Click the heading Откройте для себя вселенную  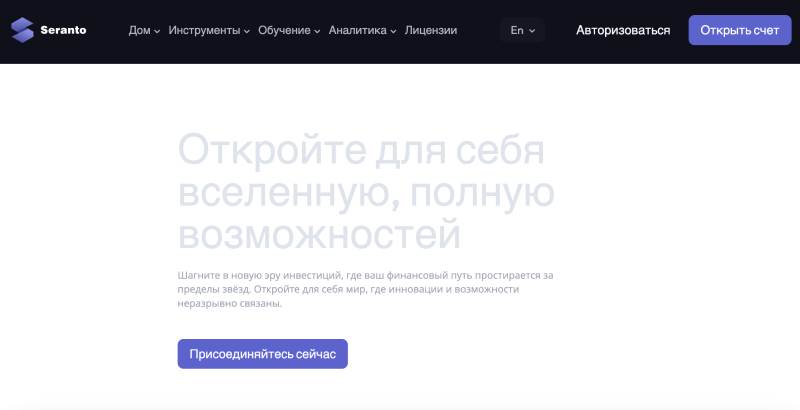(x=361, y=152)
